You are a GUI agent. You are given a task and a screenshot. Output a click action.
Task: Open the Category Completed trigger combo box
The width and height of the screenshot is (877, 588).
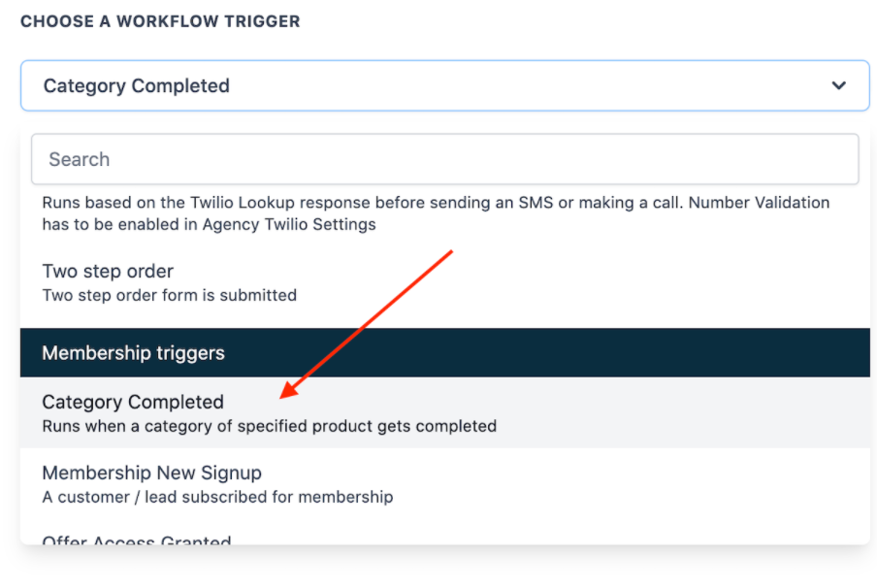(x=444, y=85)
